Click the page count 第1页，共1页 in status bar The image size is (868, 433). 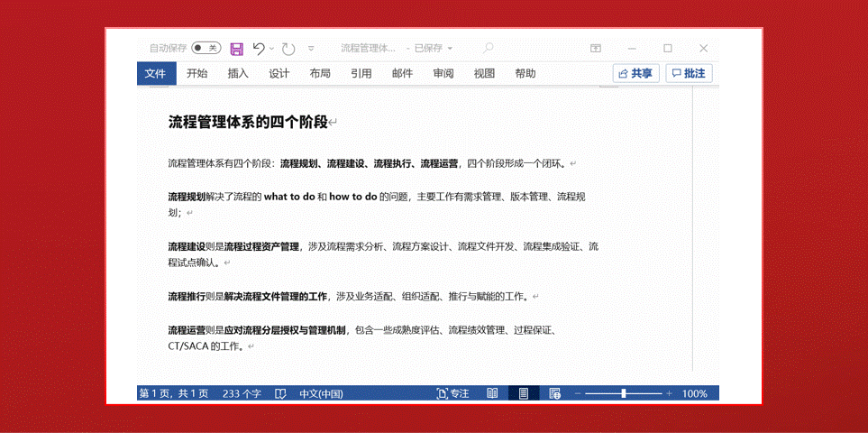(x=174, y=393)
